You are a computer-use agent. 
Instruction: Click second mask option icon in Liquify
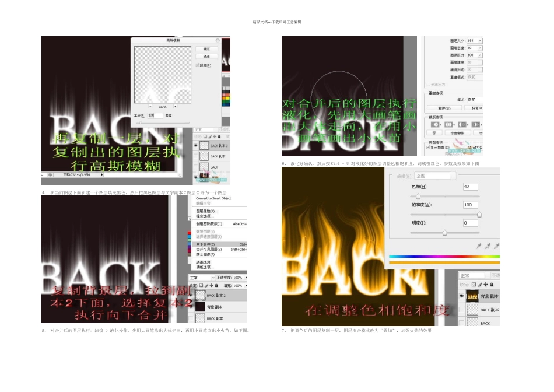tap(448, 124)
